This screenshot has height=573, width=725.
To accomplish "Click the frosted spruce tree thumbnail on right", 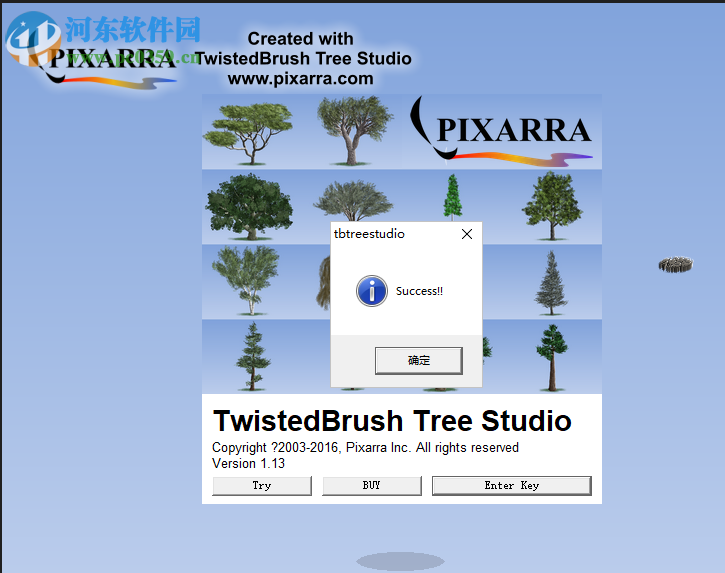I will point(551,283).
